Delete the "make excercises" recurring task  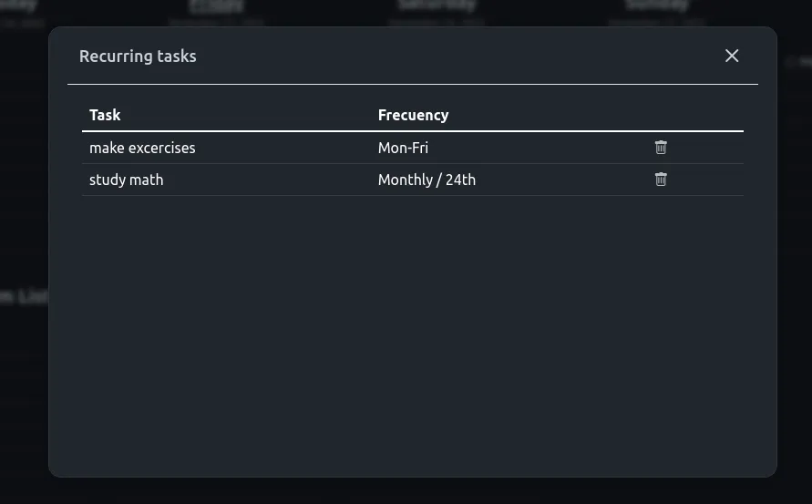[661, 148]
